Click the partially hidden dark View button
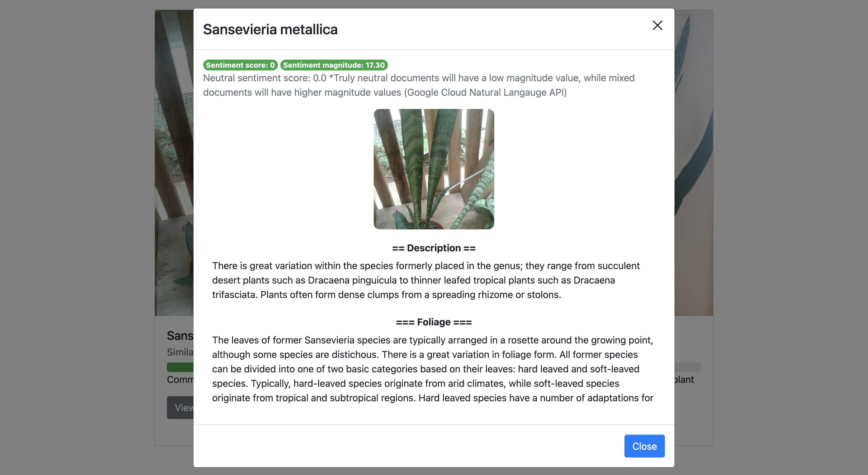 [181, 407]
